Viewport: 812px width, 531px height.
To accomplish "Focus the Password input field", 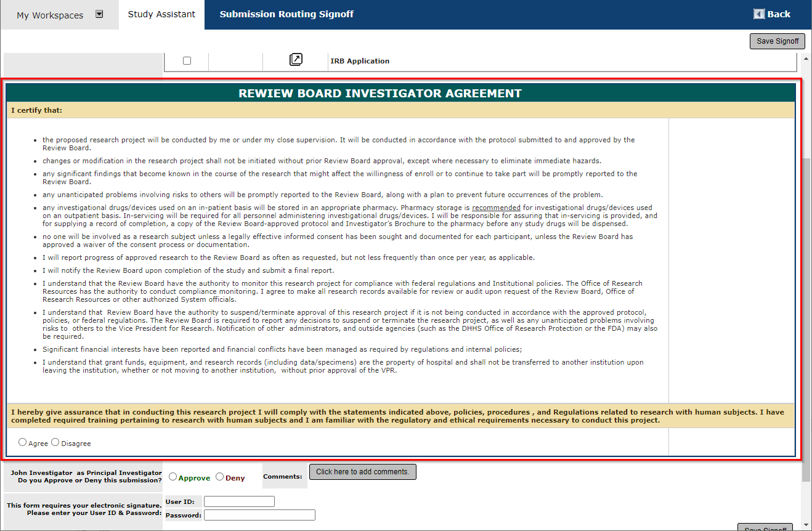I will click(x=259, y=515).
